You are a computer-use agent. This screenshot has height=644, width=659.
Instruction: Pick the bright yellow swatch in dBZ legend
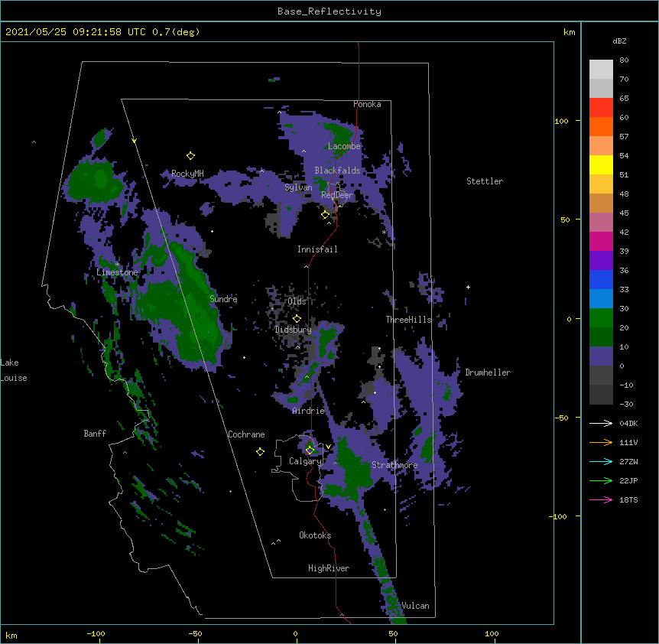click(601, 164)
